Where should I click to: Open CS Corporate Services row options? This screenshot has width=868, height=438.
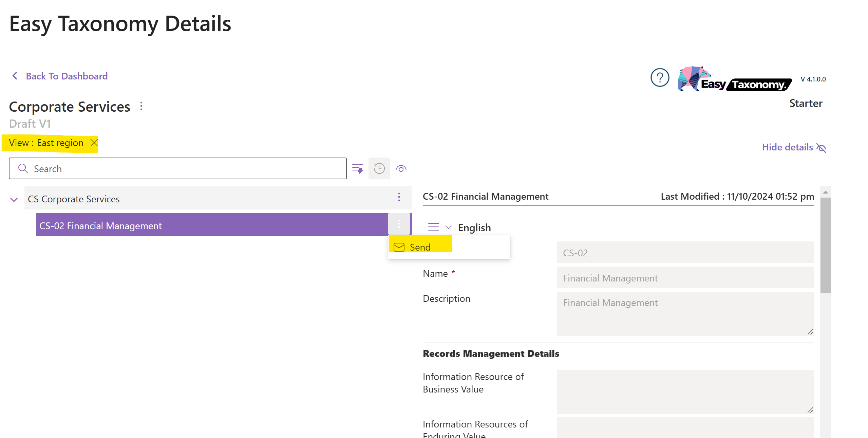click(399, 197)
